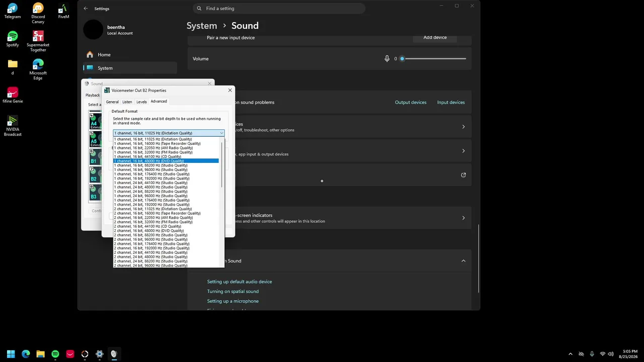Open Turning on spatial sound link
644x362 pixels.
point(233,292)
